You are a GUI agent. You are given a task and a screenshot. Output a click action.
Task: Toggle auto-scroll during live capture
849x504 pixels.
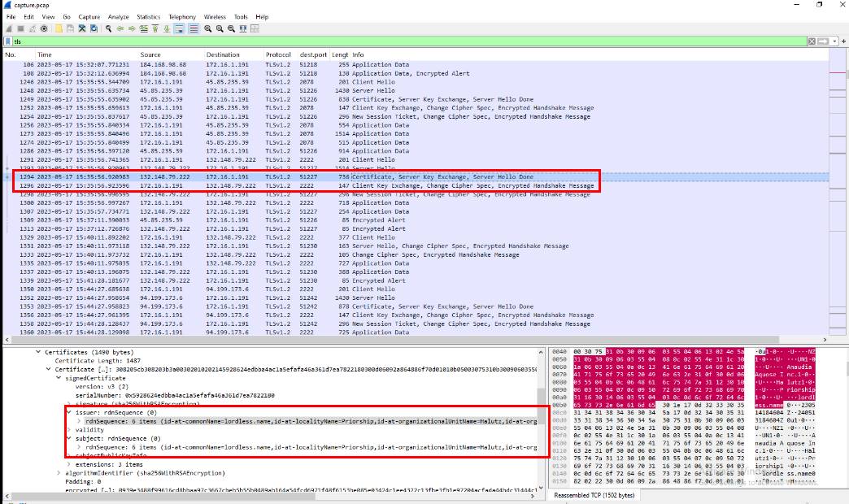click(x=178, y=28)
